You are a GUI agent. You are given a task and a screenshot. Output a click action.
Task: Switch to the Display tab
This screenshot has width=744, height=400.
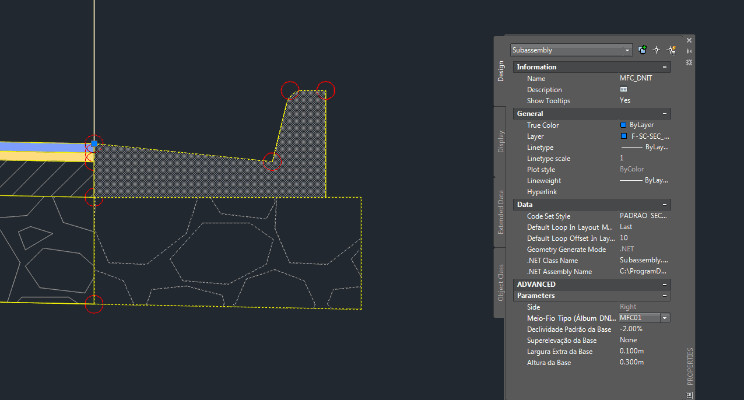(502, 142)
